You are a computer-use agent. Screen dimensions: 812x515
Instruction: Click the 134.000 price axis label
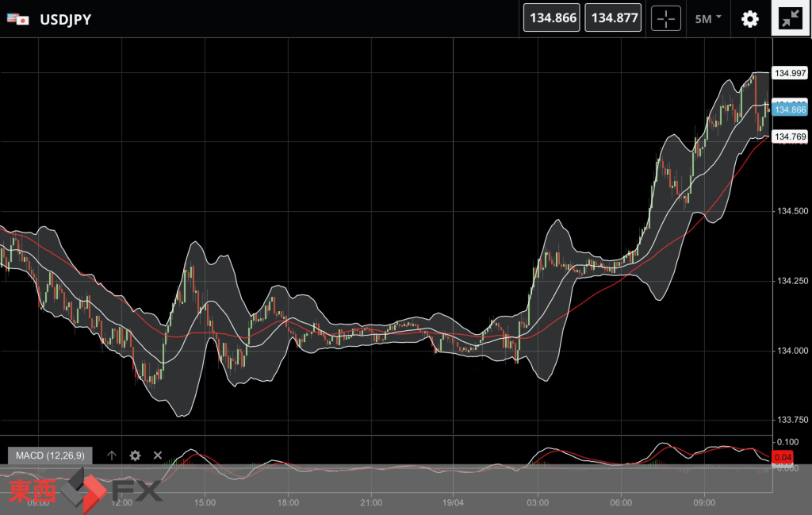pos(792,351)
